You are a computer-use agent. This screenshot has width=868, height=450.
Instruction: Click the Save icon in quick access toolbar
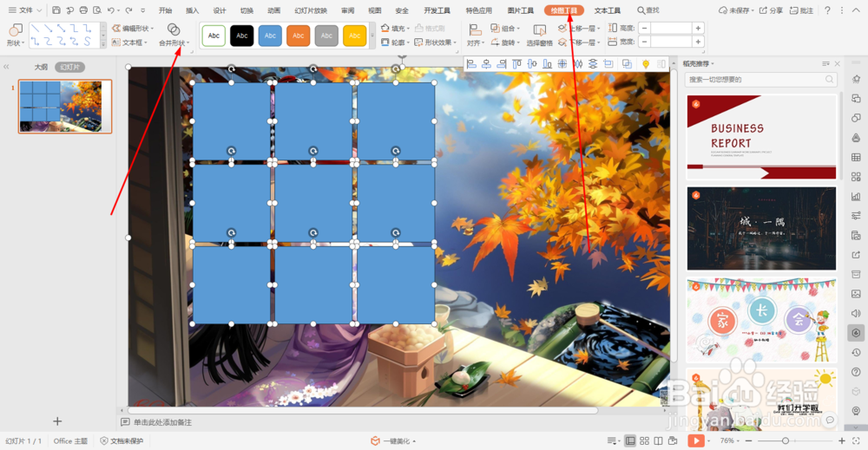(x=56, y=10)
